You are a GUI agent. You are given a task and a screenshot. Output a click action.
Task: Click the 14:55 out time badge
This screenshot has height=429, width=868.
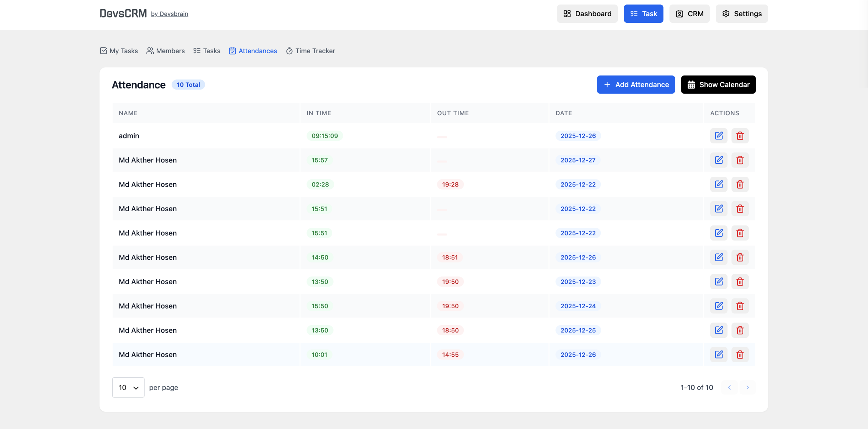point(450,354)
